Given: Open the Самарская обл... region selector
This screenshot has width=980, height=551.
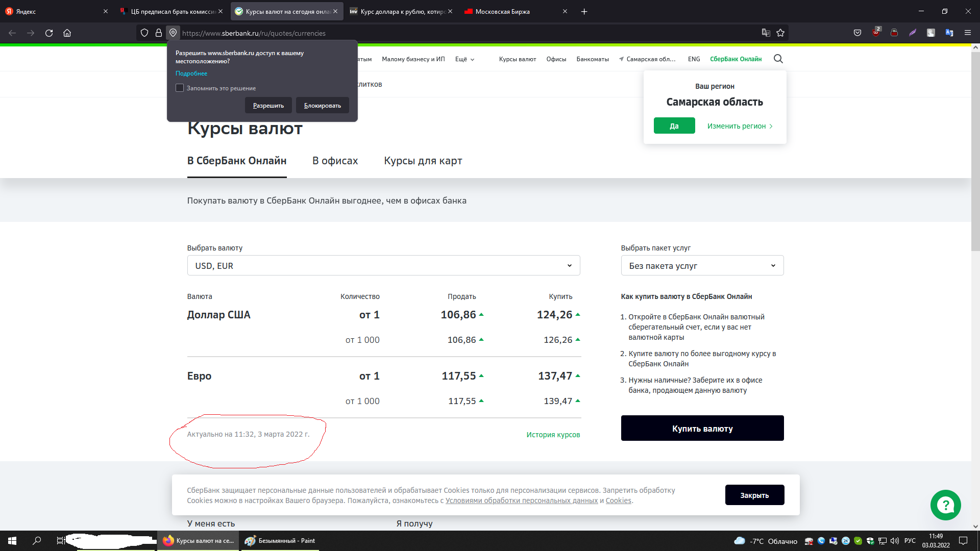Looking at the screenshot, I should 647,59.
